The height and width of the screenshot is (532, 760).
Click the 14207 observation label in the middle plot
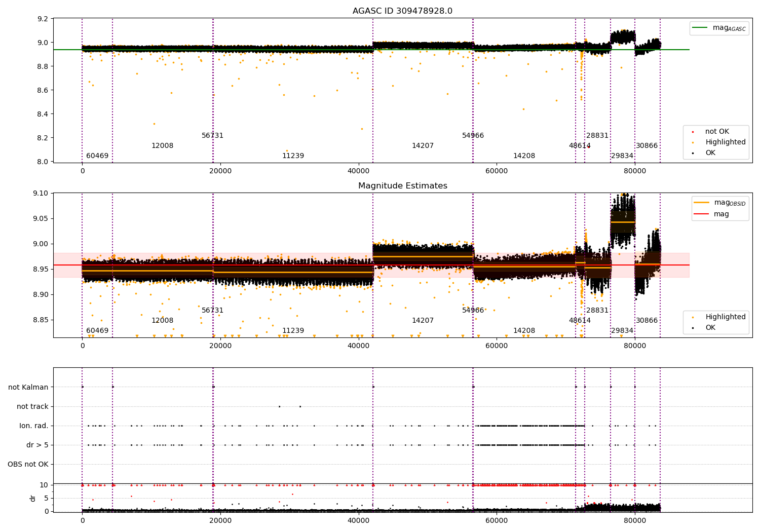[423, 321]
